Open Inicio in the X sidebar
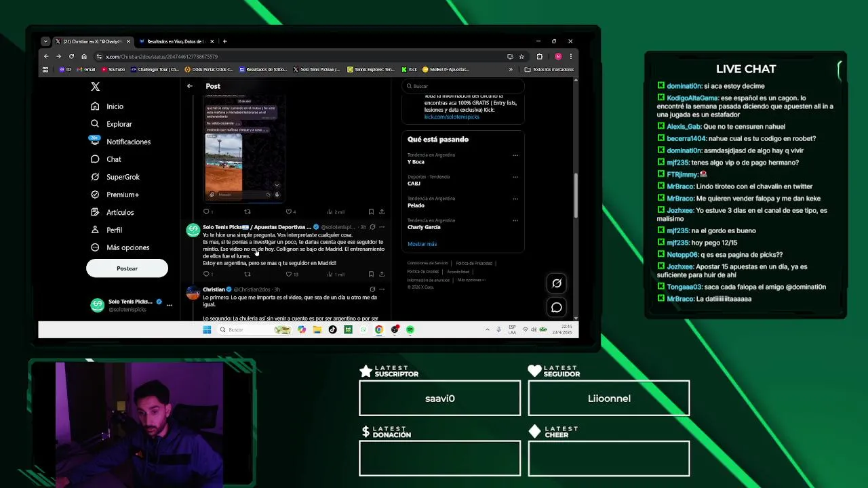Viewport: 868px width, 488px height. click(108, 106)
